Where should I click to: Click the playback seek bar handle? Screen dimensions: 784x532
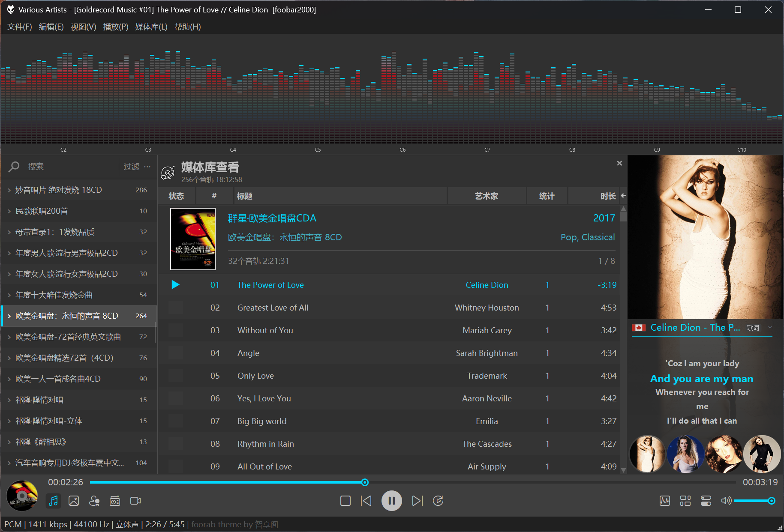click(365, 482)
